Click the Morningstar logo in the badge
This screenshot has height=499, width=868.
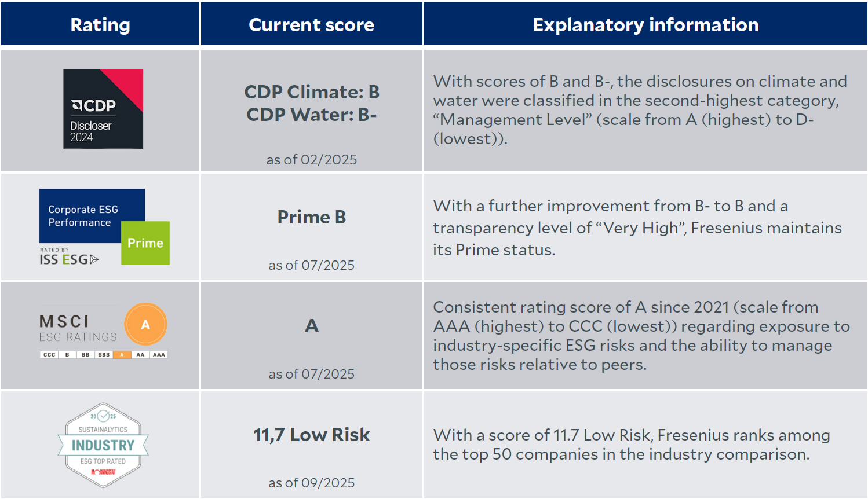(103, 472)
